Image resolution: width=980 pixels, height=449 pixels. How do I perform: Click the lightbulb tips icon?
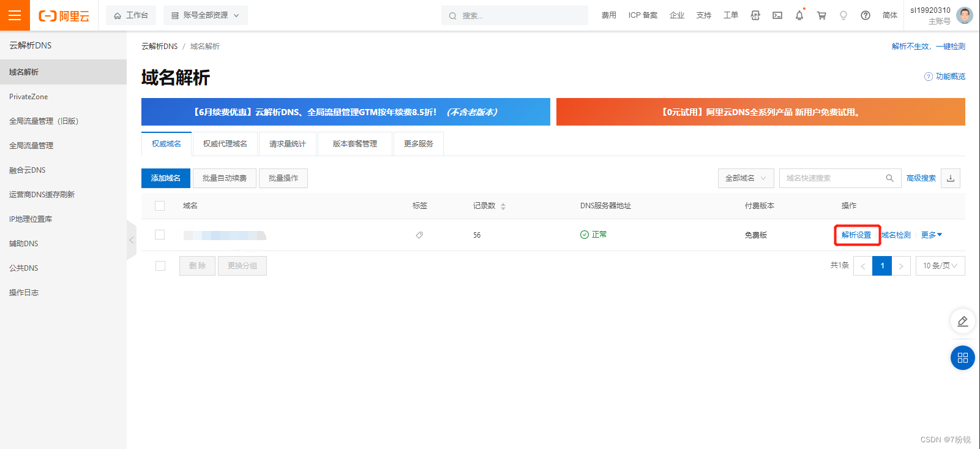pyautogui.click(x=843, y=15)
